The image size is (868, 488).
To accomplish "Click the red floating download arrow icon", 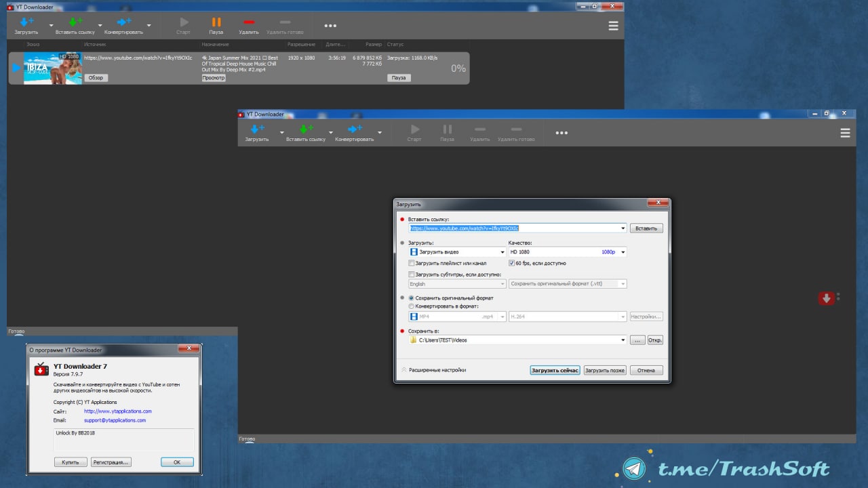I will (826, 298).
